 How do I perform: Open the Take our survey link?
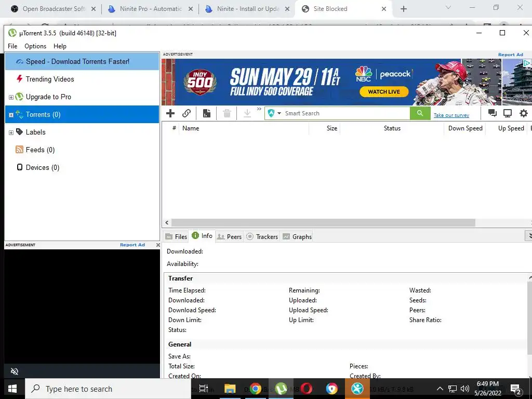click(451, 115)
